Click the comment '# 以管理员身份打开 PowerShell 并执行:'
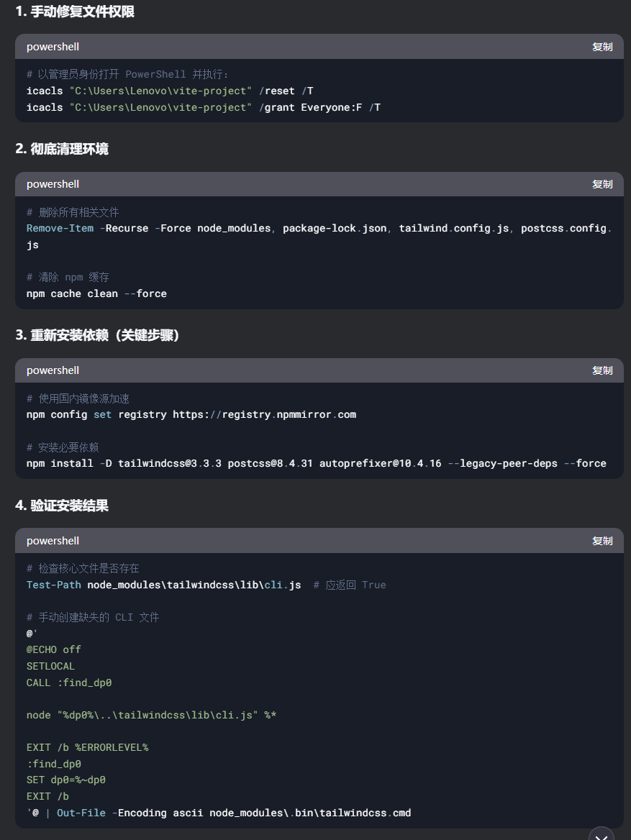Screen dimensions: 631x840 click(x=127, y=74)
